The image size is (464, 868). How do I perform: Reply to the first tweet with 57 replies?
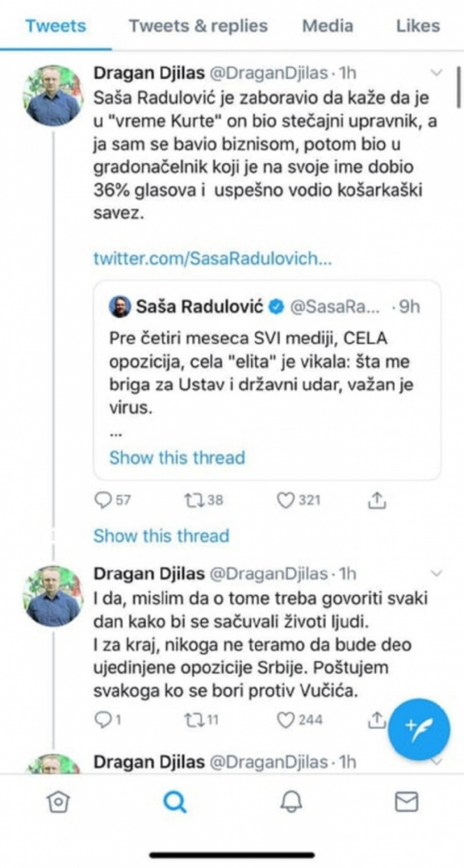tap(104, 500)
